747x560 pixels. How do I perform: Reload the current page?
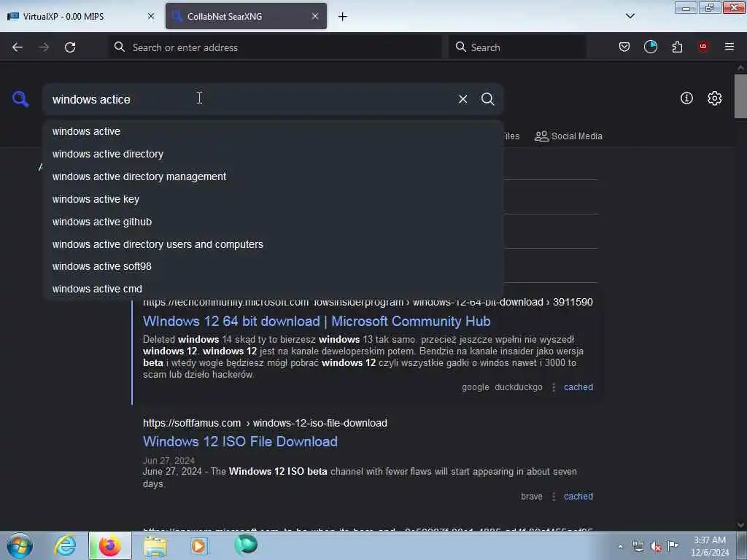[x=70, y=47]
